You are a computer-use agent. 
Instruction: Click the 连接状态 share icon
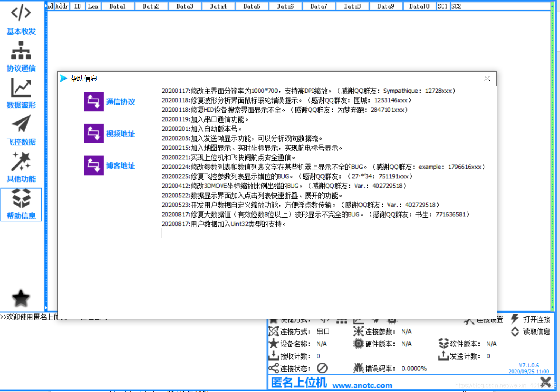[273, 368]
